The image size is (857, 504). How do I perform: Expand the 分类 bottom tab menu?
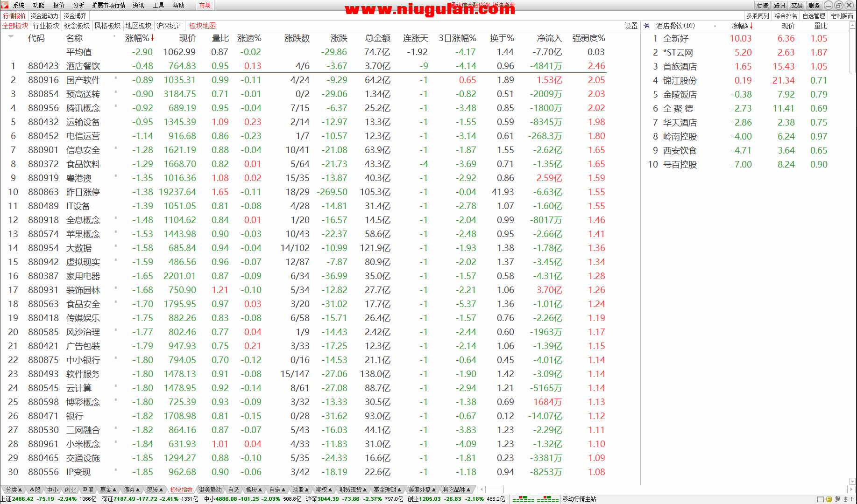coord(14,490)
